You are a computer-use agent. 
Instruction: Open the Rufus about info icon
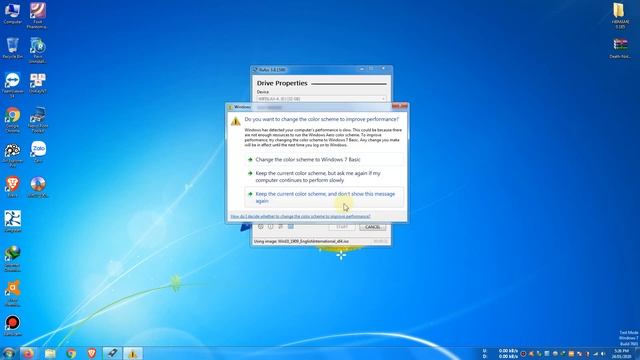click(x=271, y=227)
